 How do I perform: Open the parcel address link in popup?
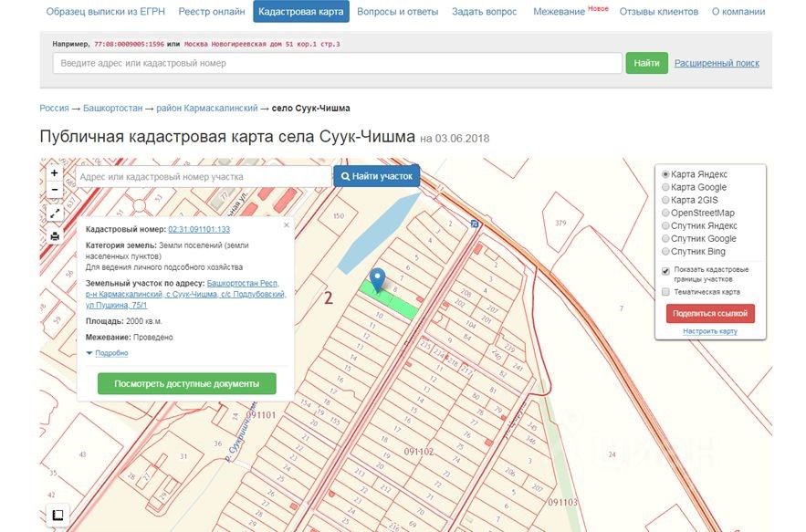tap(185, 294)
